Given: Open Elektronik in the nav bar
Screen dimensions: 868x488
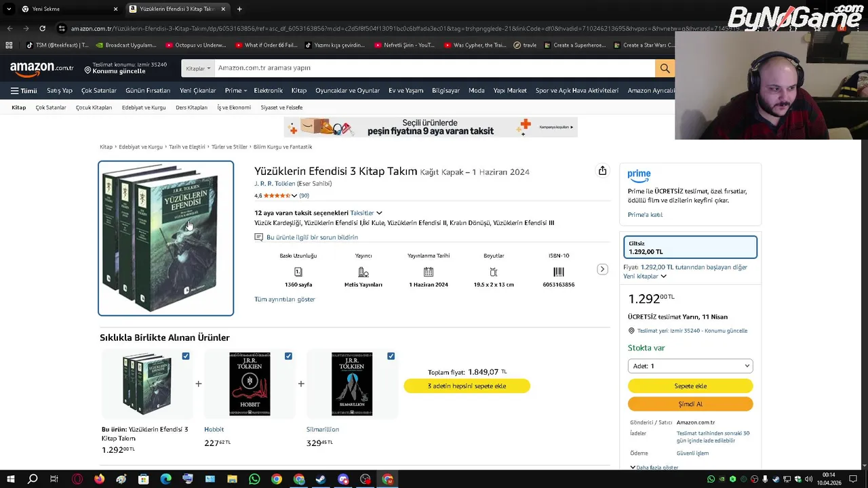Looking at the screenshot, I should pos(268,90).
